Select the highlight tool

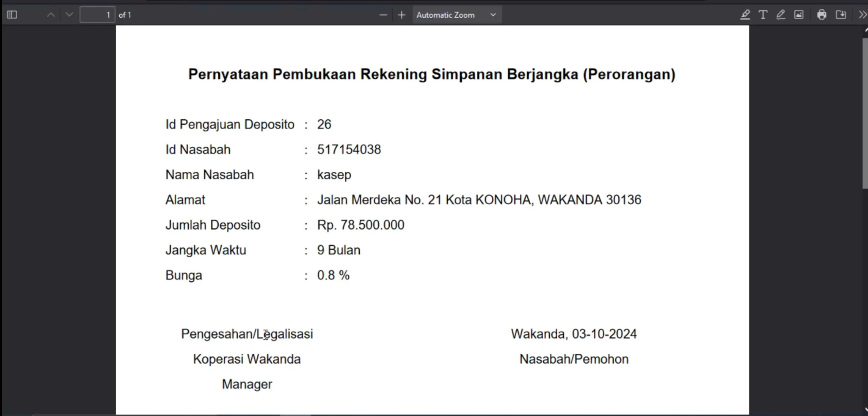[745, 15]
